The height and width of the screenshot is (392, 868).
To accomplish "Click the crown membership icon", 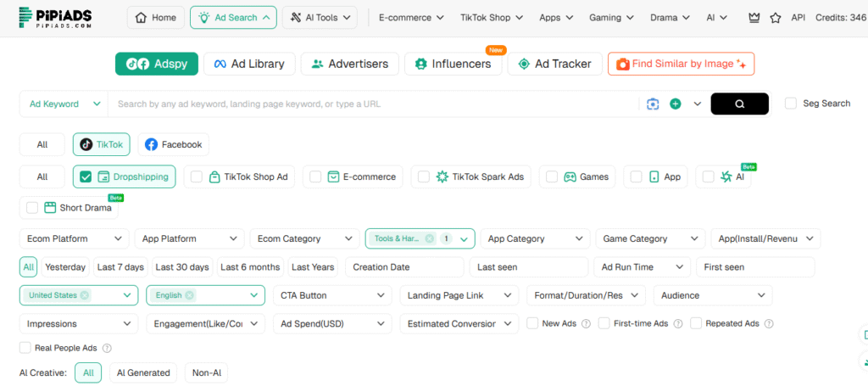I will click(754, 18).
